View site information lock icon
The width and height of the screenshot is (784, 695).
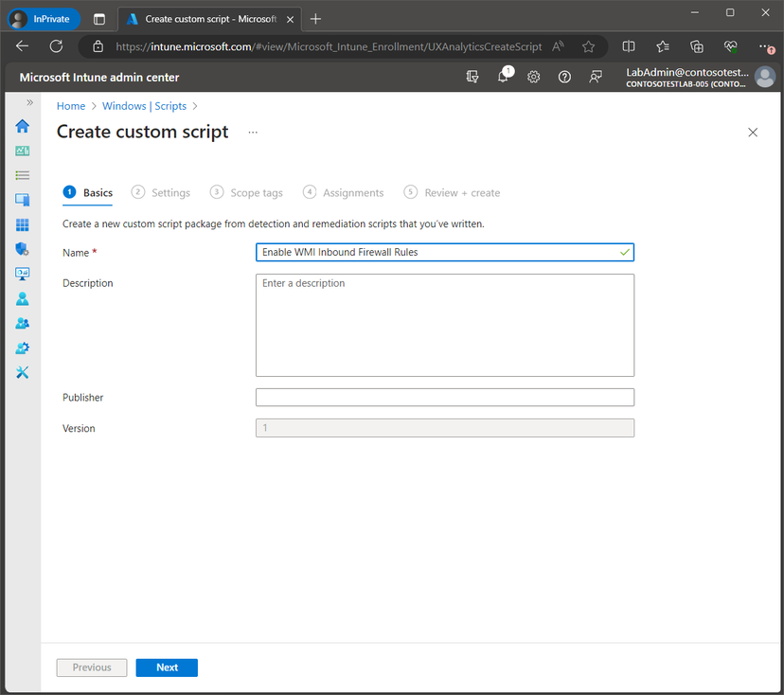click(x=98, y=46)
